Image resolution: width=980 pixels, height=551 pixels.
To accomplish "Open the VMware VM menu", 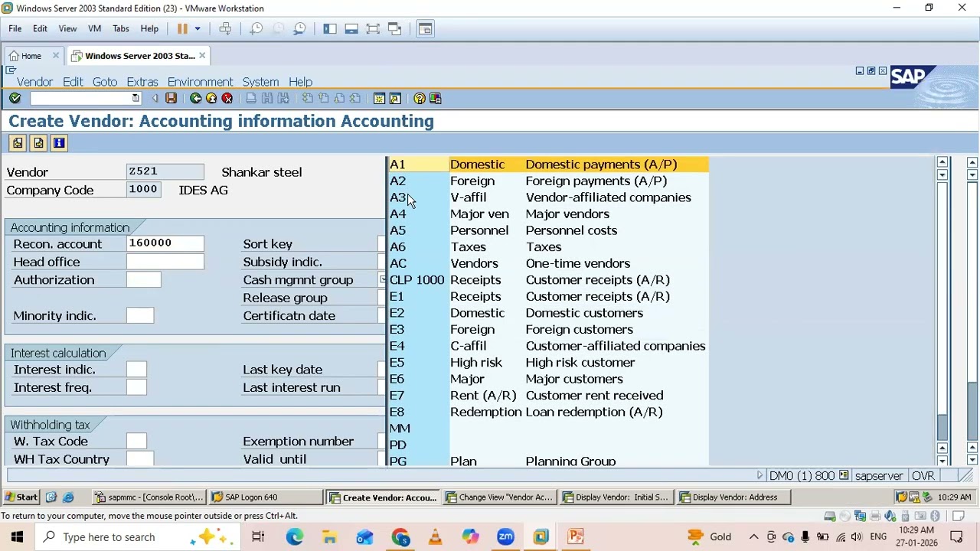I will point(94,29).
